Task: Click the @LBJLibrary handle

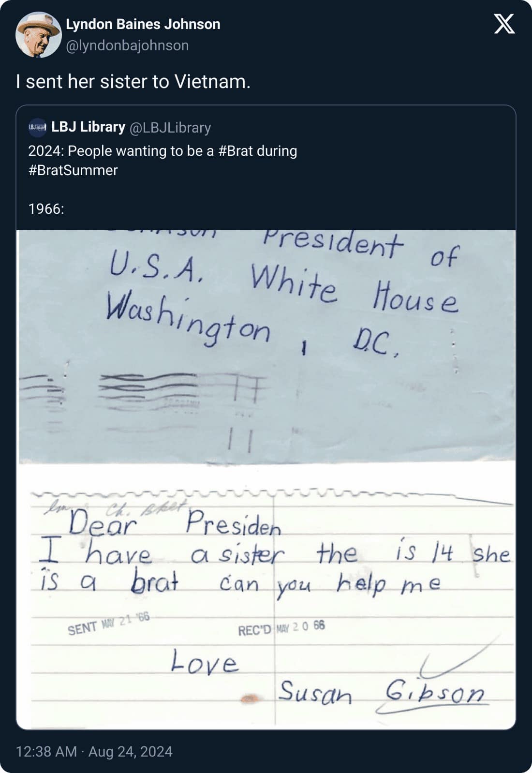Action: (x=170, y=127)
